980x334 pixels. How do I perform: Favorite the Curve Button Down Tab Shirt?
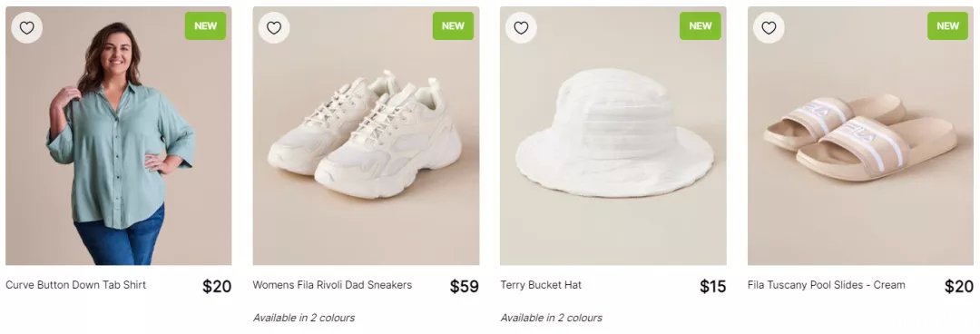click(x=27, y=27)
